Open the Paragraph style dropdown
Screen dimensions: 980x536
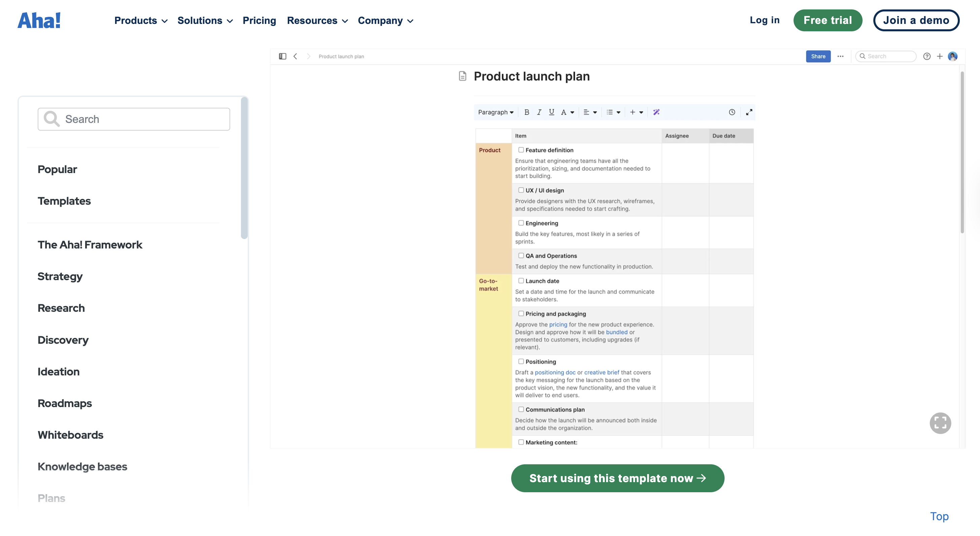pos(496,112)
